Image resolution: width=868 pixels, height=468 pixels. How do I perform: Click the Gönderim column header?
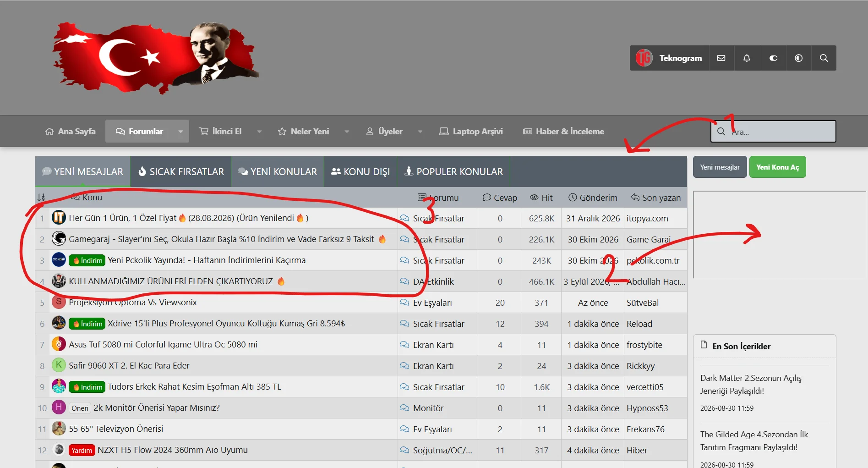click(x=593, y=198)
